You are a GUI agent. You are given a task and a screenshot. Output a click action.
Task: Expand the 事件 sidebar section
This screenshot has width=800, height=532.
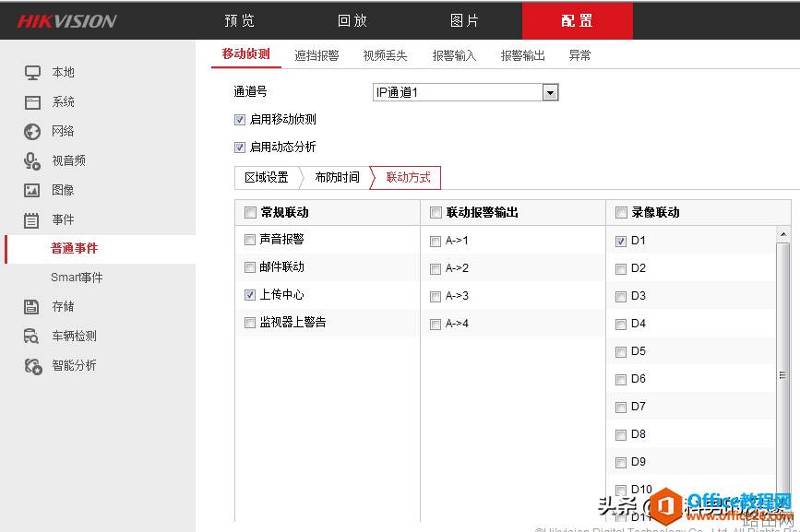[x=64, y=219]
